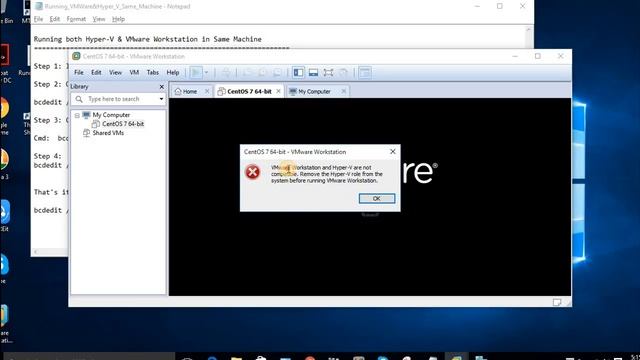Screen dimensions: 640x360
Task: Maximize the VMware Workstation window
Action: 538,56
